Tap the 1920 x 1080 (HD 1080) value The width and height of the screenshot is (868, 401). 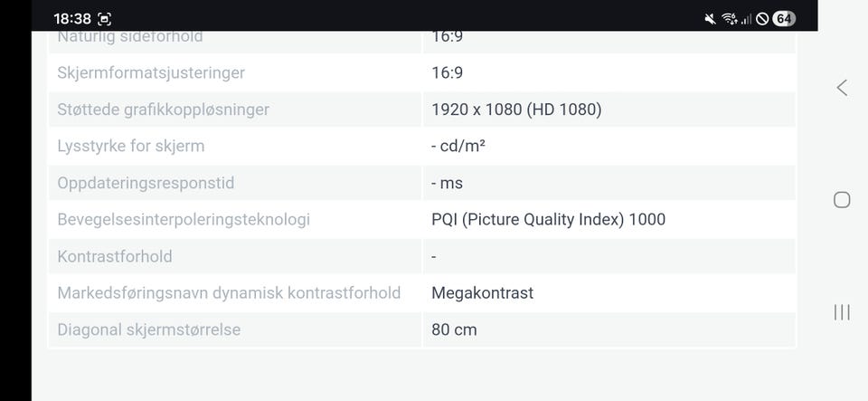[516, 110]
